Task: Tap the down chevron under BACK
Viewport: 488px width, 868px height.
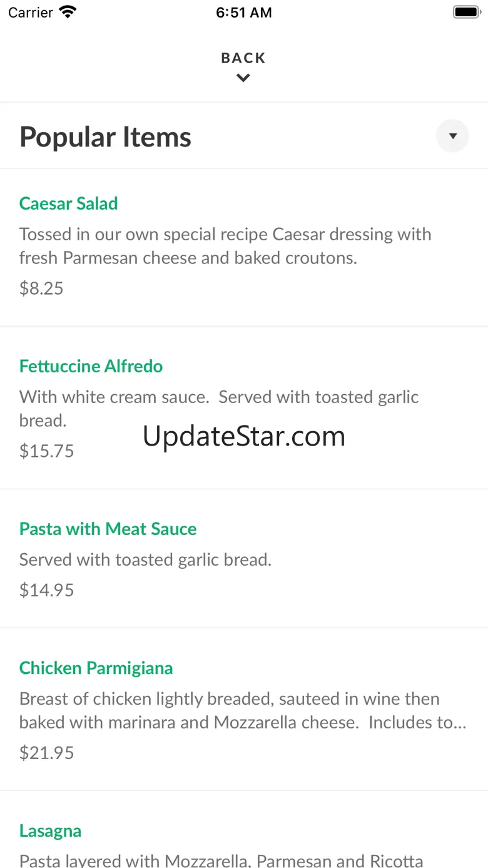Action: (243, 78)
